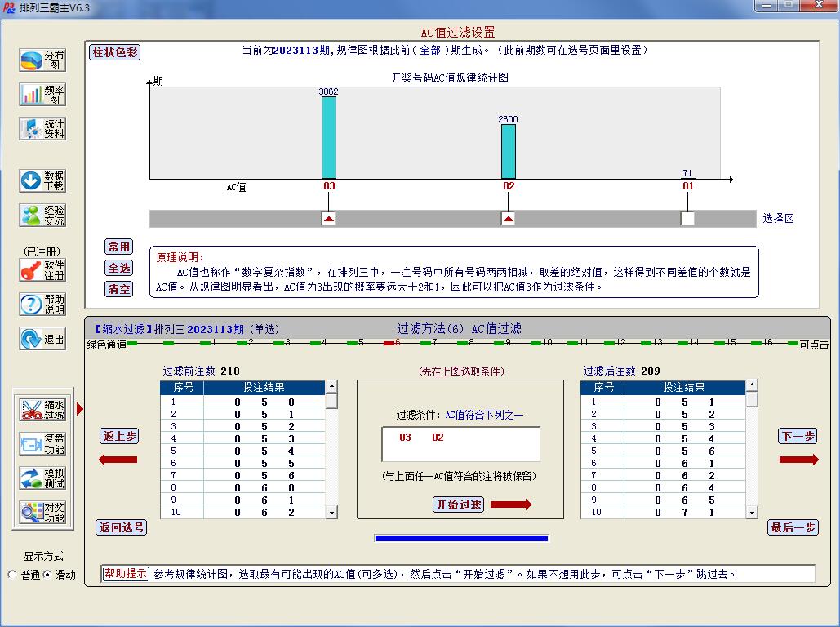This screenshot has width=840, height=627.
Task: Click the 退出 exit icon
Action: pyautogui.click(x=42, y=339)
